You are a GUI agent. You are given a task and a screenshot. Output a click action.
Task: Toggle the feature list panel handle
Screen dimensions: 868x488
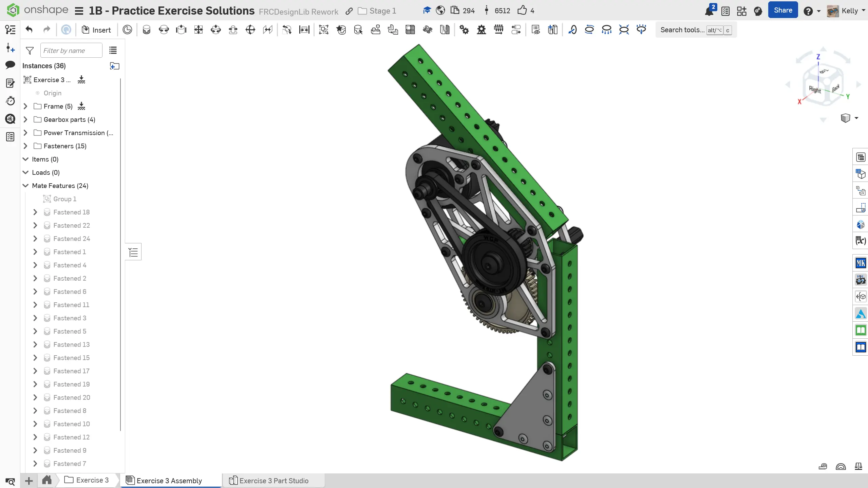coord(133,252)
